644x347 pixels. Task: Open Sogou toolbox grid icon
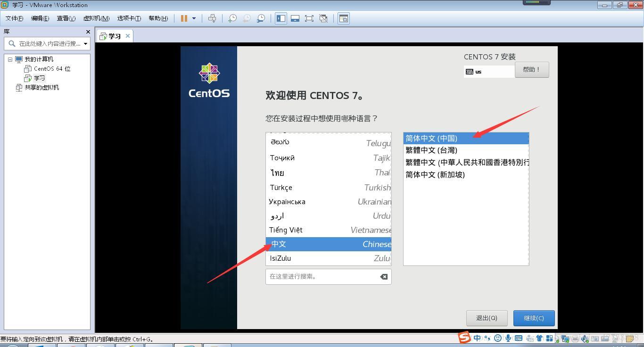[550, 338]
